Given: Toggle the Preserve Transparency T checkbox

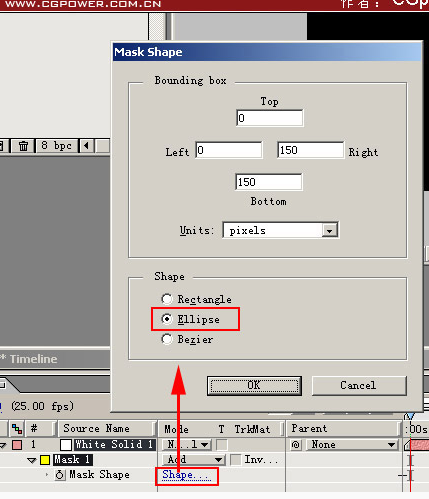Looking at the screenshot, I should coord(222,445).
